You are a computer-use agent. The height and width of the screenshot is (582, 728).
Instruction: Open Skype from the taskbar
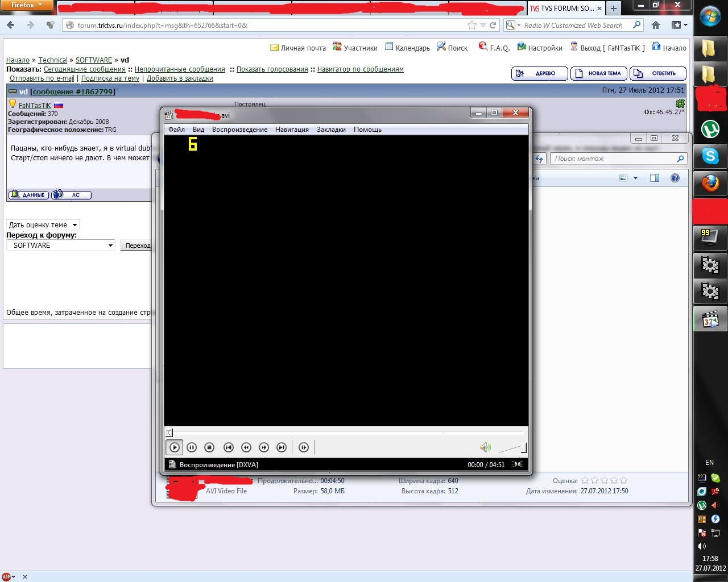pyautogui.click(x=710, y=156)
